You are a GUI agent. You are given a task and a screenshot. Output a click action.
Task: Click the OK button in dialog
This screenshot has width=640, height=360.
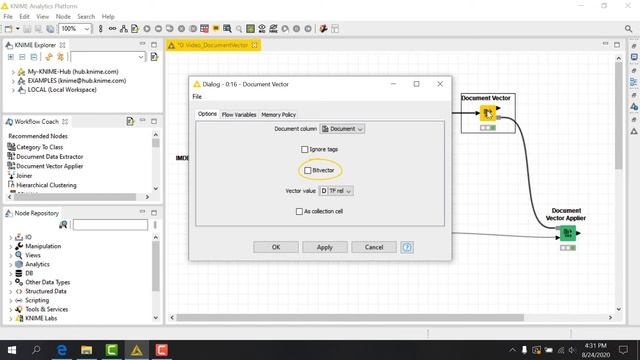pos(276,247)
